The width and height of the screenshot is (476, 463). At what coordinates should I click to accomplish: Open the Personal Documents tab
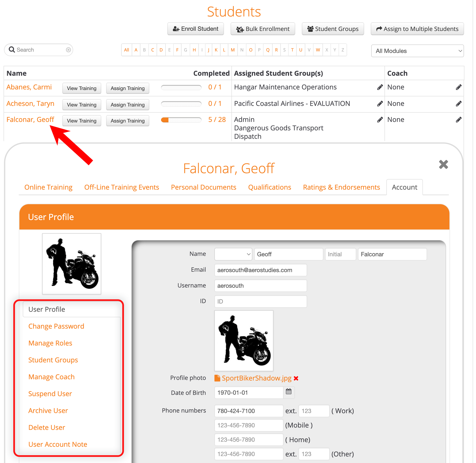pyautogui.click(x=204, y=188)
